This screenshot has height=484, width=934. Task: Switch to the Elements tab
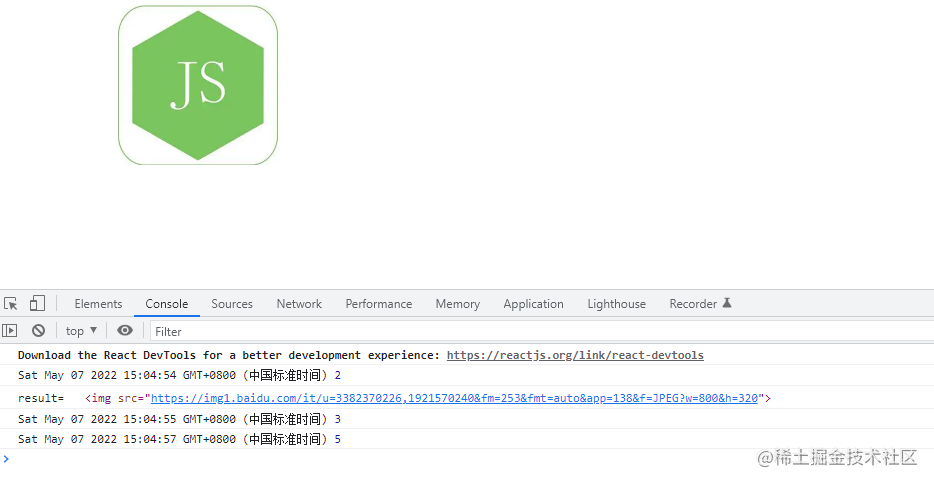98,304
